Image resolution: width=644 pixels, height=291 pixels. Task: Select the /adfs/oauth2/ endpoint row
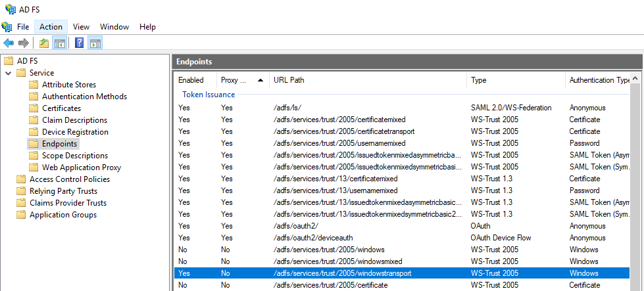click(x=402, y=226)
